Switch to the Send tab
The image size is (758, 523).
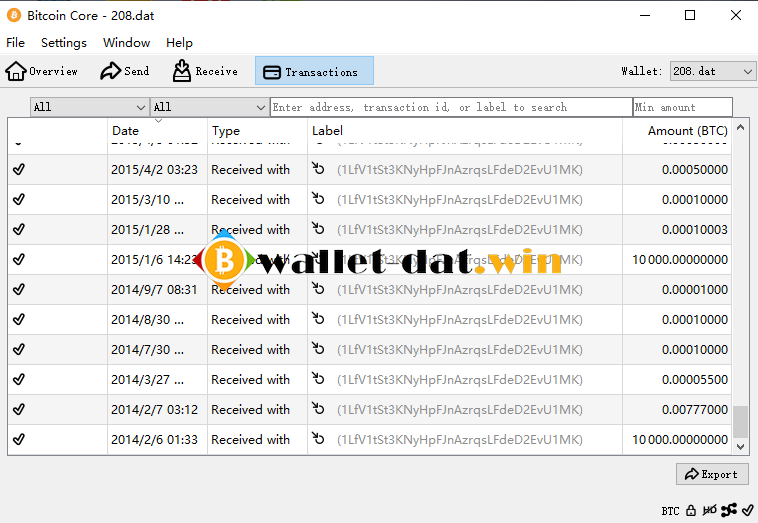(x=125, y=71)
